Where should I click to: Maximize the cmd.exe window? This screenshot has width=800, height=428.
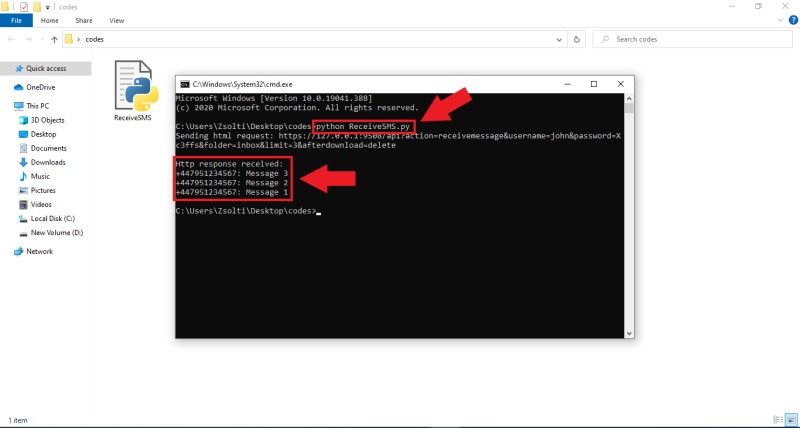click(x=594, y=84)
